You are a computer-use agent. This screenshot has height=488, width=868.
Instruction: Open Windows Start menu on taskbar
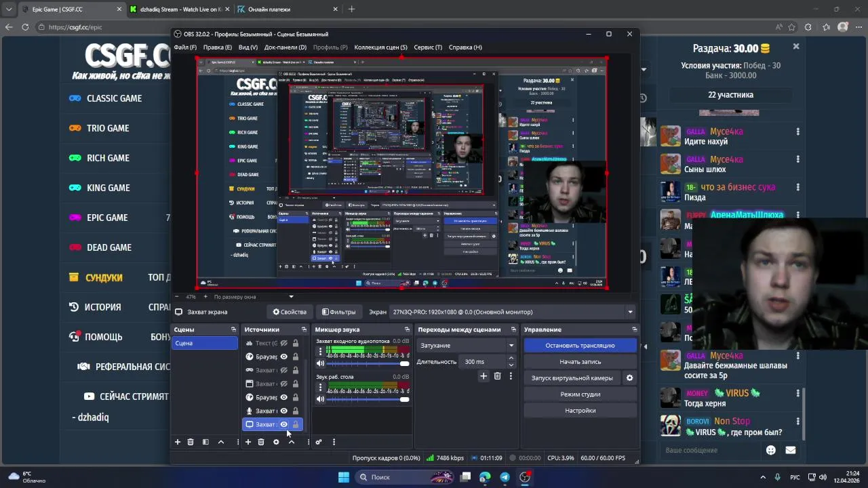click(344, 477)
